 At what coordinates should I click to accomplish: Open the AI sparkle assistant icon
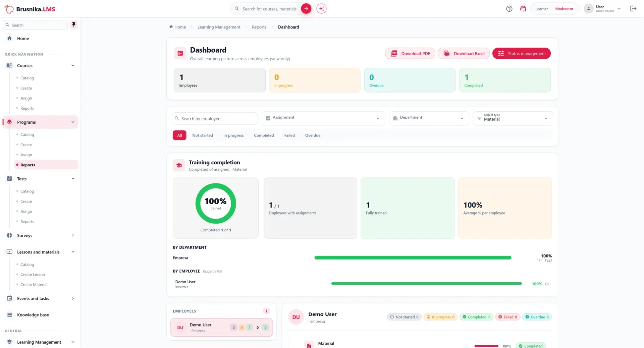[x=321, y=9]
